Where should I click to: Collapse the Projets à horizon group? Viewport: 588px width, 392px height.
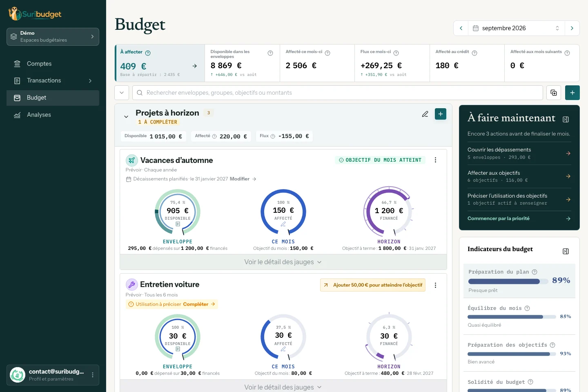click(126, 116)
